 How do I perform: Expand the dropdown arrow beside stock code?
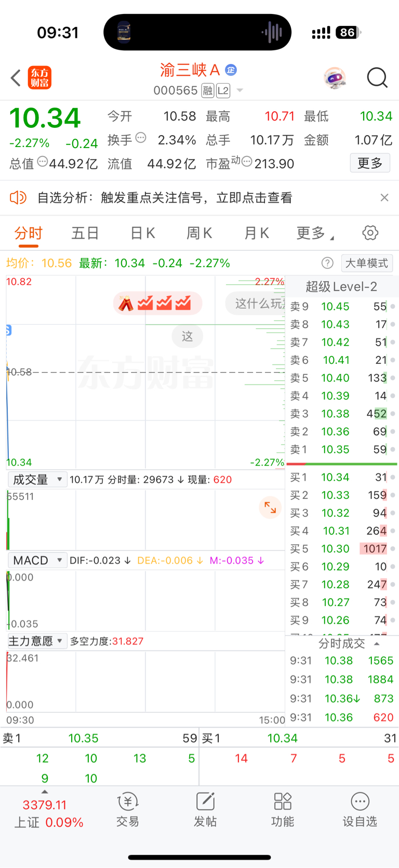240,91
